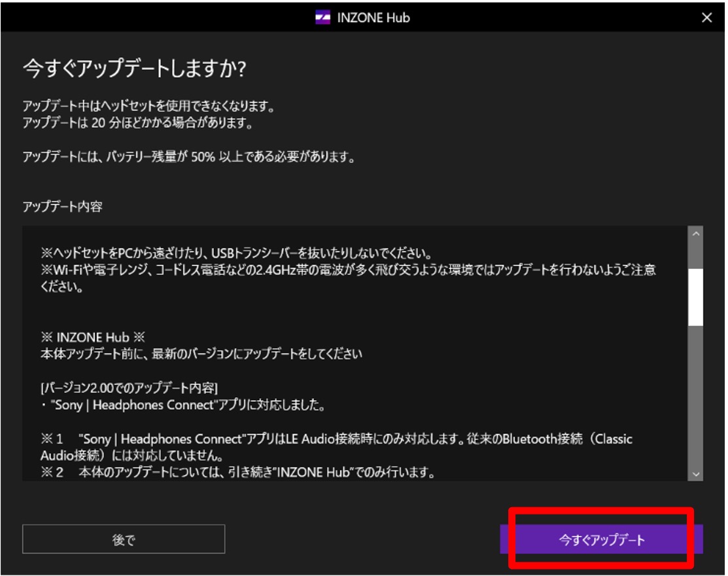The width and height of the screenshot is (728, 576).
Task: Click the heading 今すぐアップデートしますか?
Action: [134, 70]
